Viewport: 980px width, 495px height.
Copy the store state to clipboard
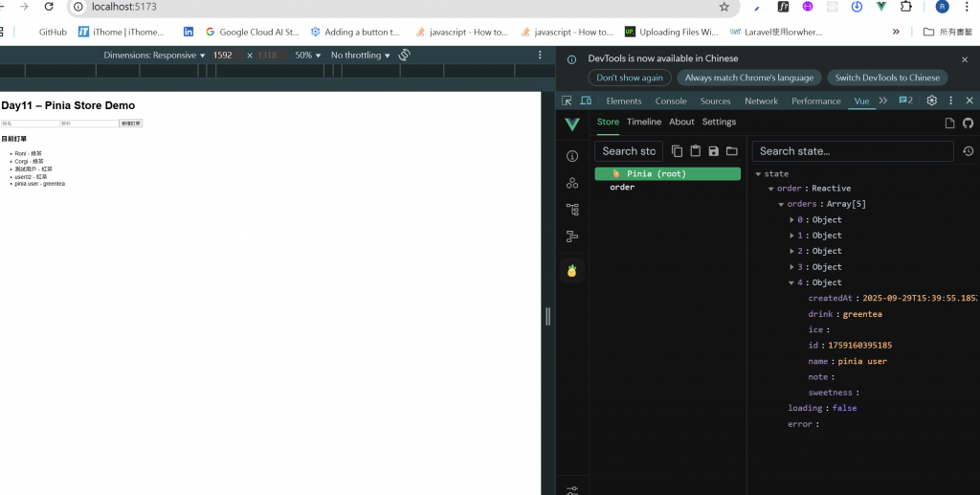pos(677,150)
